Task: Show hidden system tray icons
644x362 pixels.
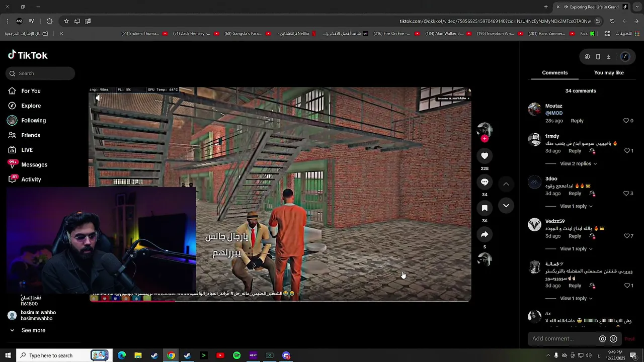Action: point(548,355)
